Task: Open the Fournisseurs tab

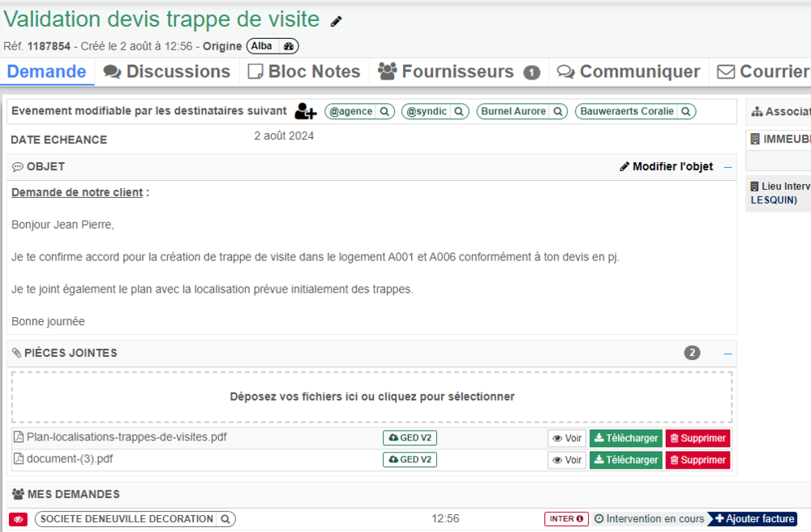Action: 458,71
